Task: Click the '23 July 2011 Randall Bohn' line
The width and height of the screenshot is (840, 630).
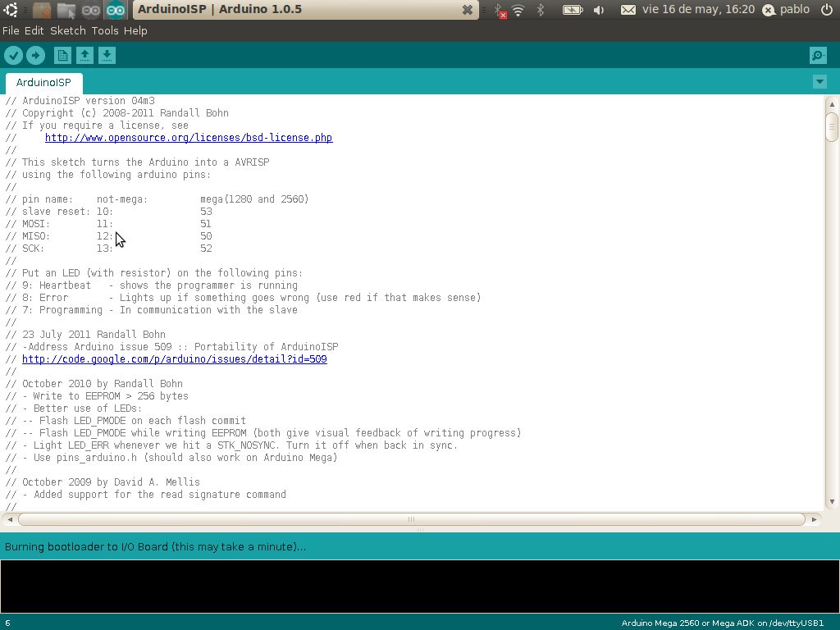Action: 85,335
